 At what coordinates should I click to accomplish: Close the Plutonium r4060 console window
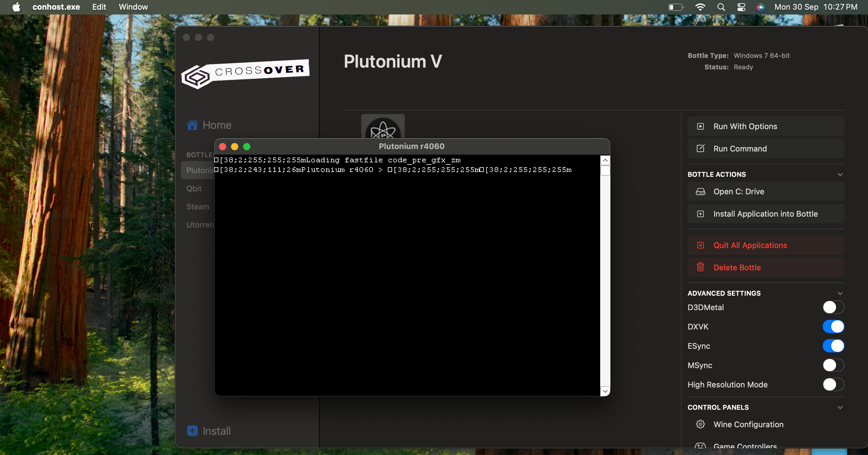[x=222, y=147]
